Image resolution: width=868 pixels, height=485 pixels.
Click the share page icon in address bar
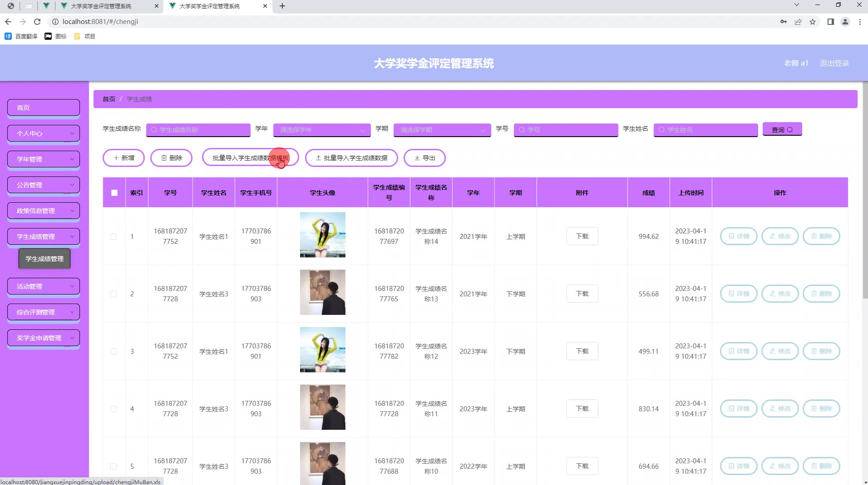[x=798, y=22]
